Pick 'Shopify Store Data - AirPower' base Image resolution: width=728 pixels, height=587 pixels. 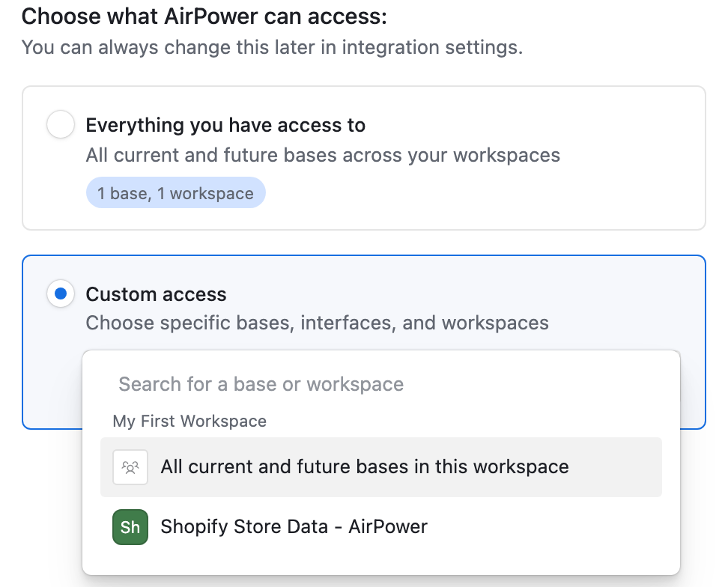(x=380, y=527)
